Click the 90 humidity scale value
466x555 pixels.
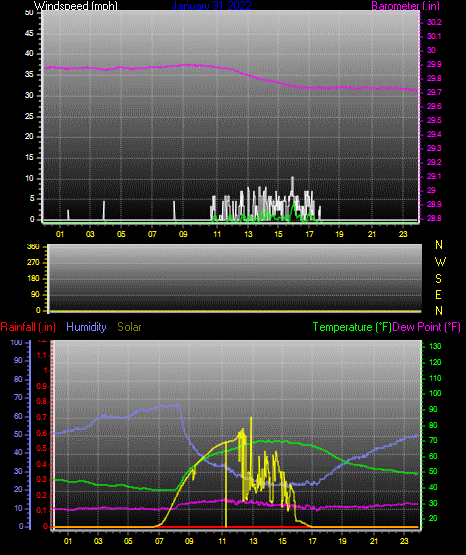coord(18,361)
